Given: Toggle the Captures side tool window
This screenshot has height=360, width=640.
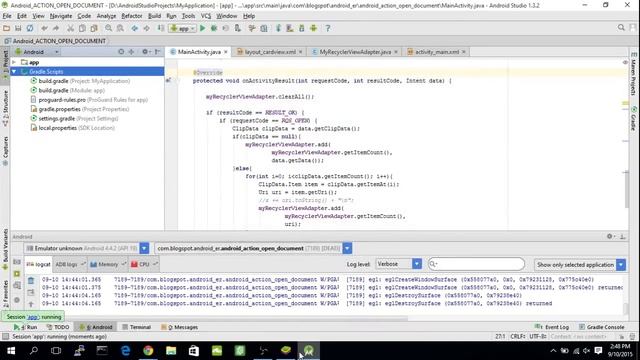Looking at the screenshot, I should coord(5,151).
